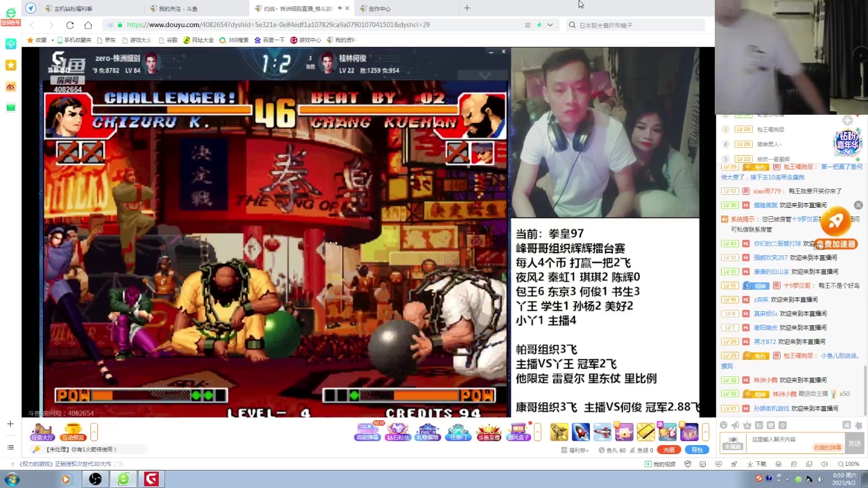This screenshot has width=868, height=488.
Task: Open the favorites star in left sidebar
Action: click(x=11, y=65)
